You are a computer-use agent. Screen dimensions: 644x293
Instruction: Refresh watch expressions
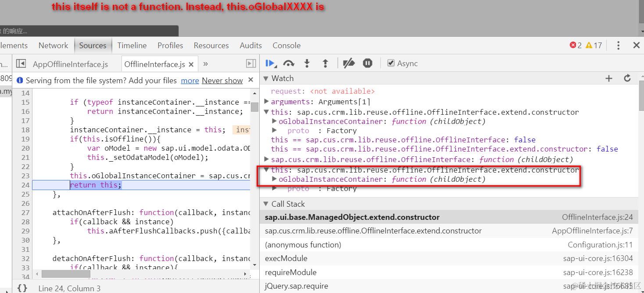(627, 78)
